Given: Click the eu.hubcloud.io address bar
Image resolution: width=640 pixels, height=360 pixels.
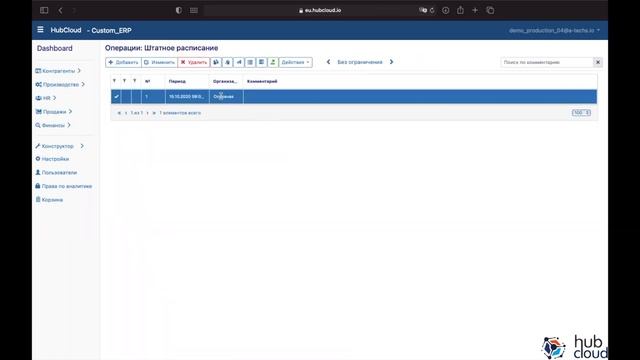Looking at the screenshot, I should [x=320, y=10].
